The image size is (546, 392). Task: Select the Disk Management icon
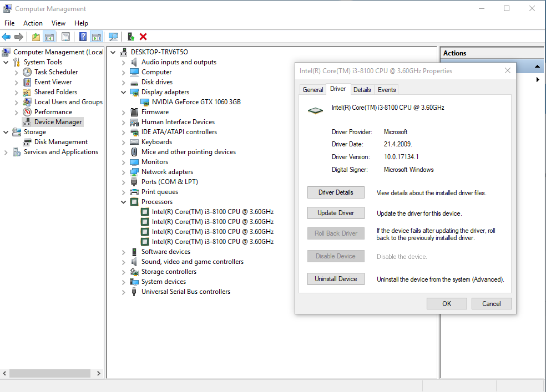point(27,142)
